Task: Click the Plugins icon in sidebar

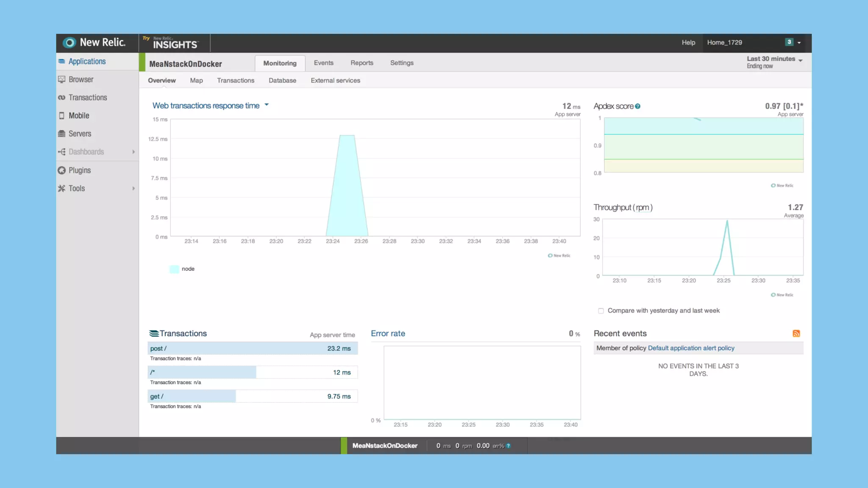Action: pos(62,170)
